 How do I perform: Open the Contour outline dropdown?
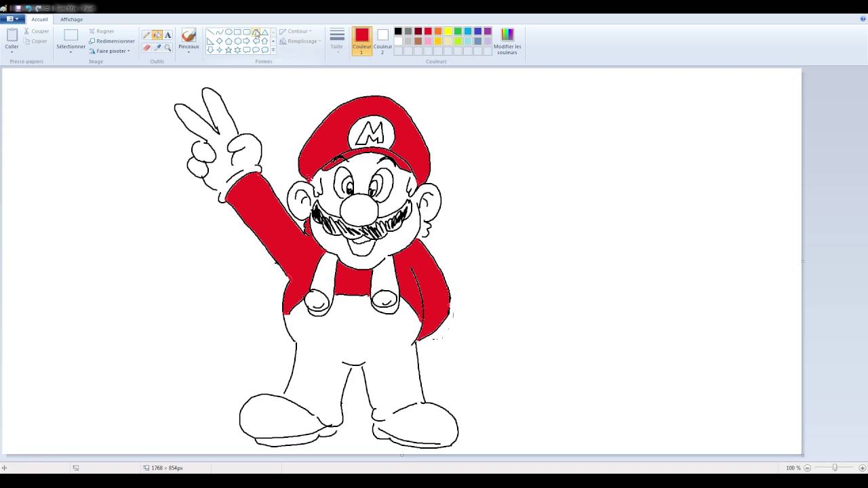297,30
